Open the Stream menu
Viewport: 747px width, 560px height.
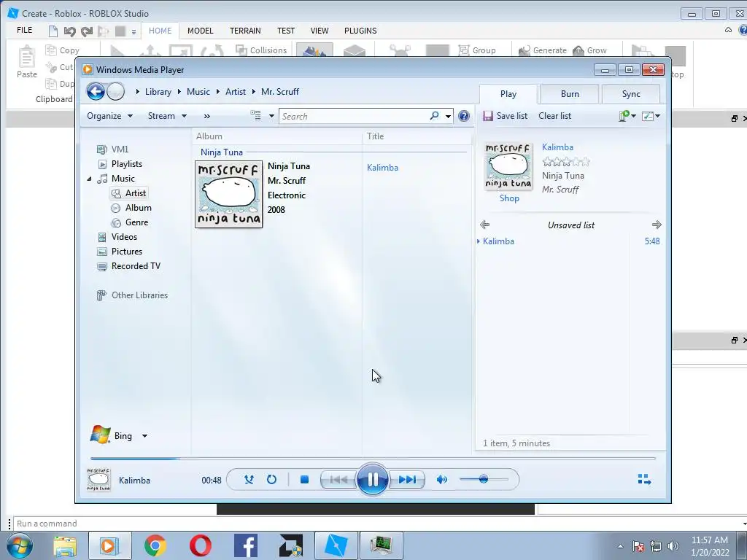point(167,116)
